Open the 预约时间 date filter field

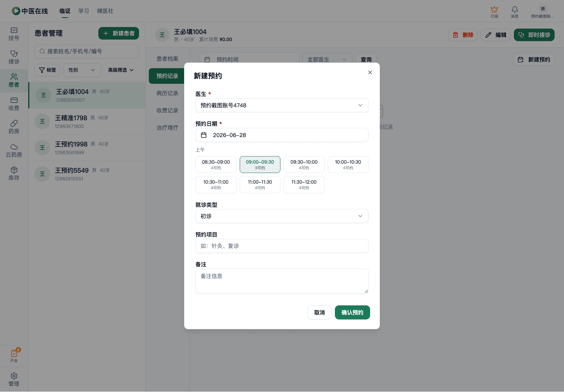coord(249,59)
